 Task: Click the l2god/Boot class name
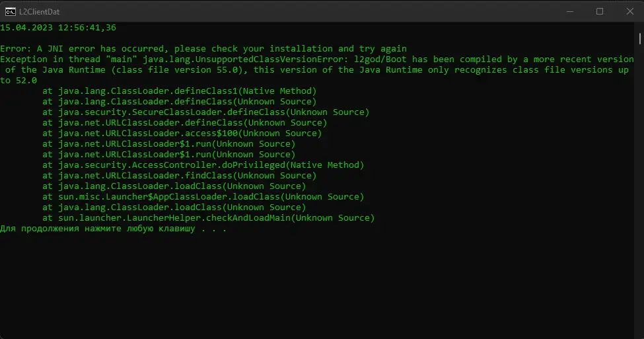pos(383,59)
